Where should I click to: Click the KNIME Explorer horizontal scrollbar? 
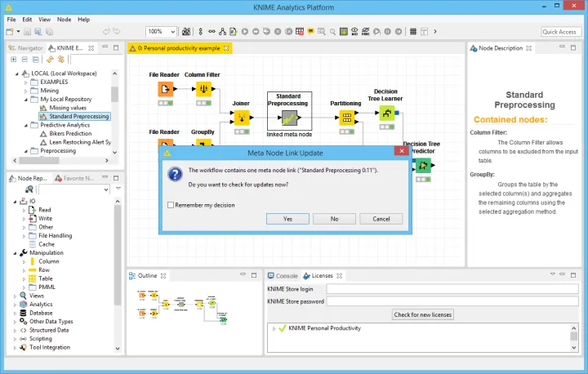coord(38,161)
